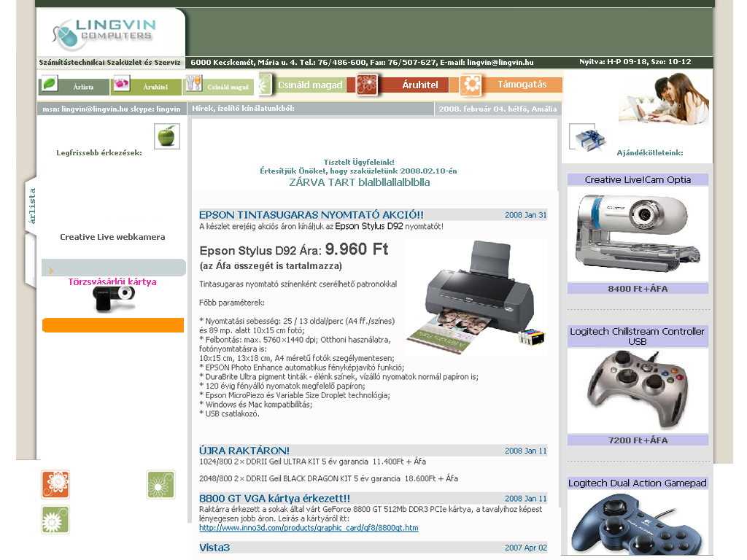Click the Logitech Dual Action Gamepad image

click(638, 523)
